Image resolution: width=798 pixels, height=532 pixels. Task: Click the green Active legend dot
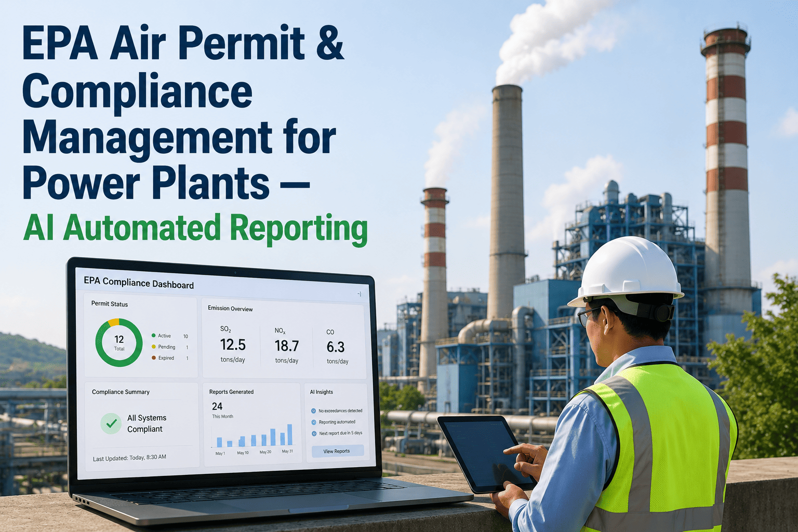(x=153, y=336)
